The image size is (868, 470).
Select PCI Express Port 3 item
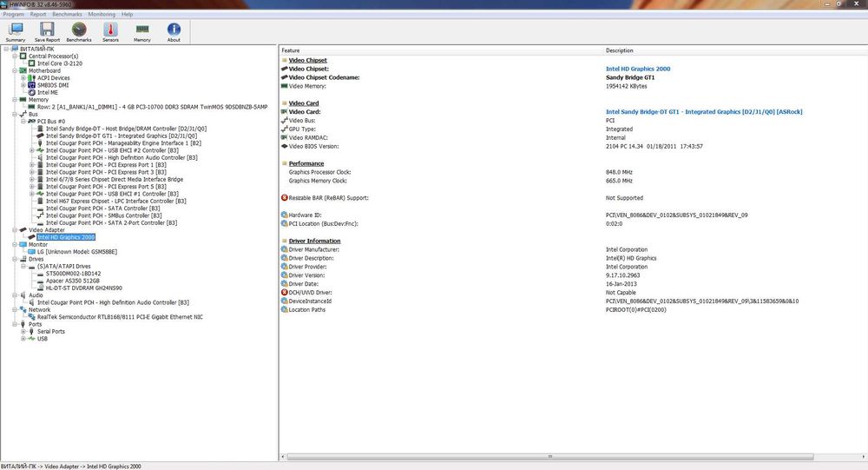tap(106, 172)
